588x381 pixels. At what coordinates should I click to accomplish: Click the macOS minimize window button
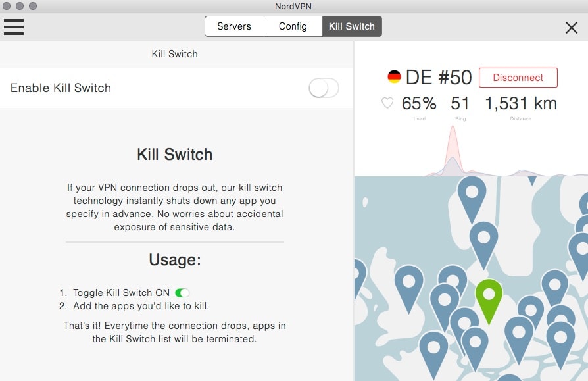20,6
